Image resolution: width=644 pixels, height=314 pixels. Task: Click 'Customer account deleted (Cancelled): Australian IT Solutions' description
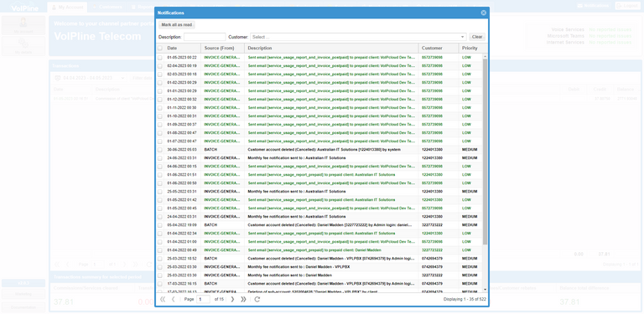pos(324,150)
